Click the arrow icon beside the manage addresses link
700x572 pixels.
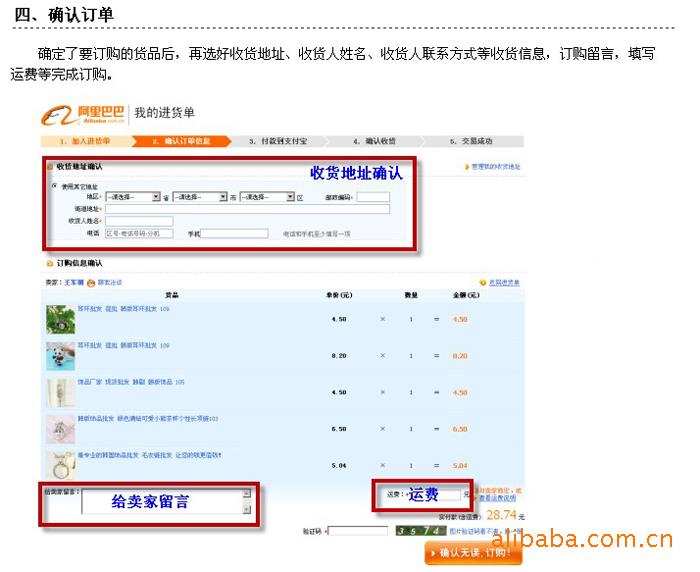coord(466,166)
